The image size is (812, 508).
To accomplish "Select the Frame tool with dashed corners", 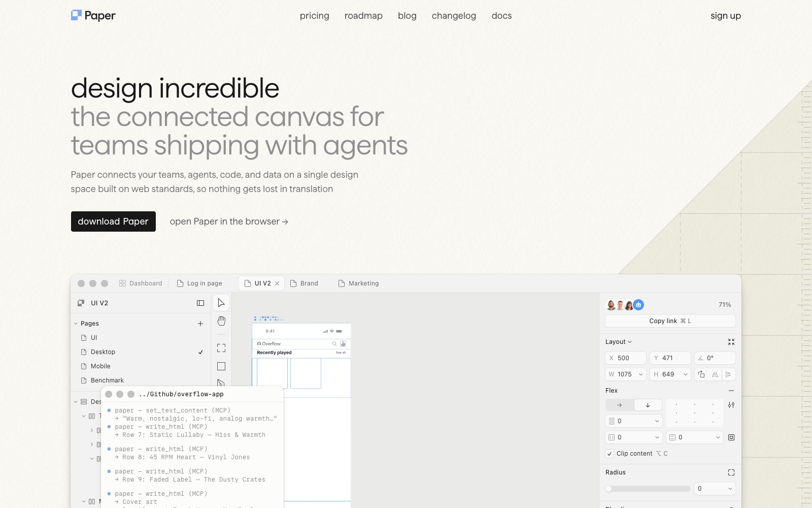I will [221, 348].
